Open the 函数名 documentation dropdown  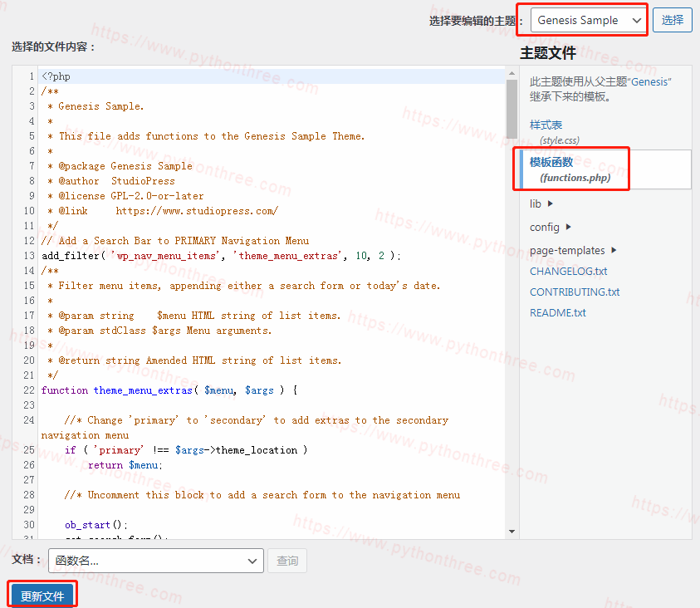[156, 561]
